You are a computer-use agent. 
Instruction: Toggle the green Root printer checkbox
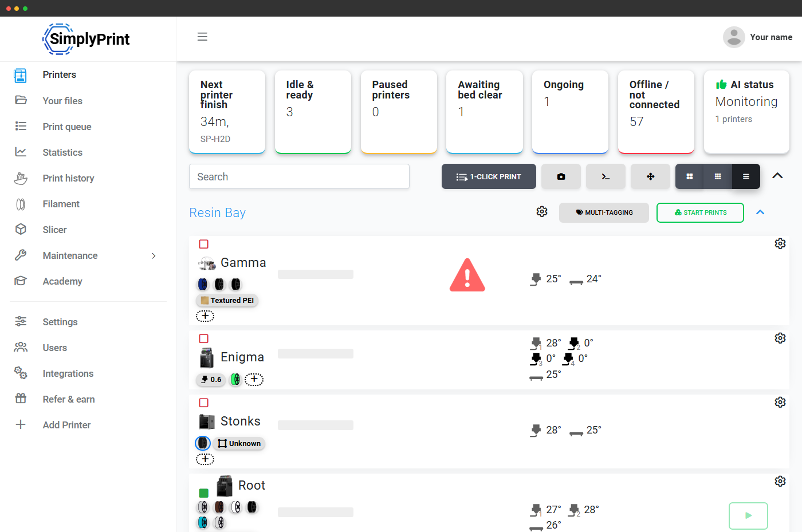pyautogui.click(x=203, y=492)
